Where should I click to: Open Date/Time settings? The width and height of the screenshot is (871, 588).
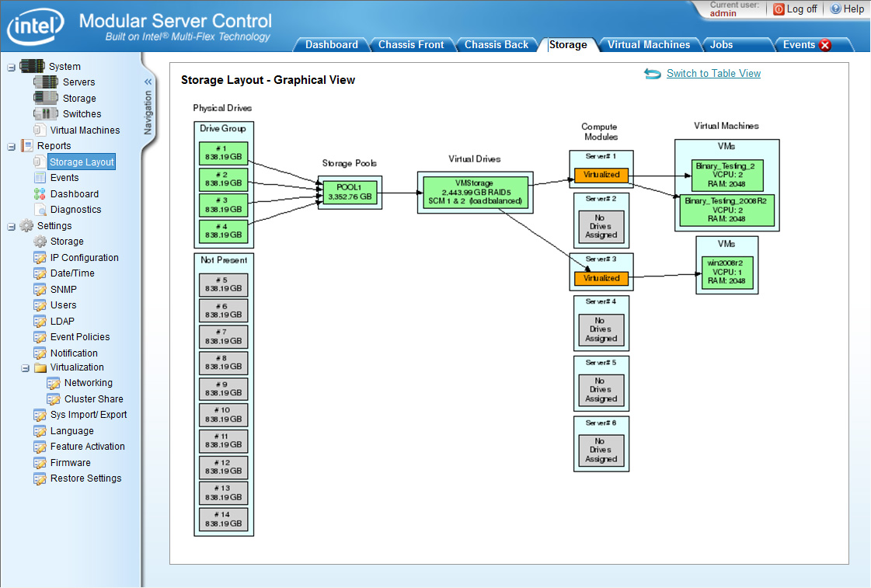click(72, 273)
